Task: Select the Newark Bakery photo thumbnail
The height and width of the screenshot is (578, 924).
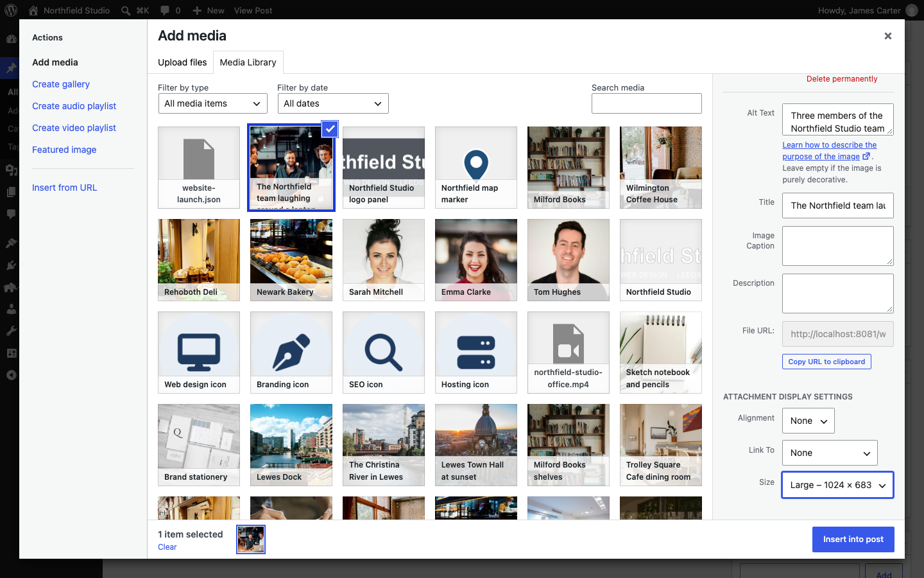Action: (x=291, y=260)
